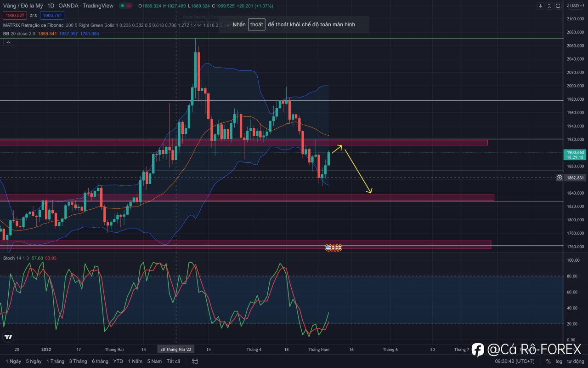Viewport: 588px width, 368px height.
Task: Click the orange BB basis value 1859.541
Action: pos(47,34)
